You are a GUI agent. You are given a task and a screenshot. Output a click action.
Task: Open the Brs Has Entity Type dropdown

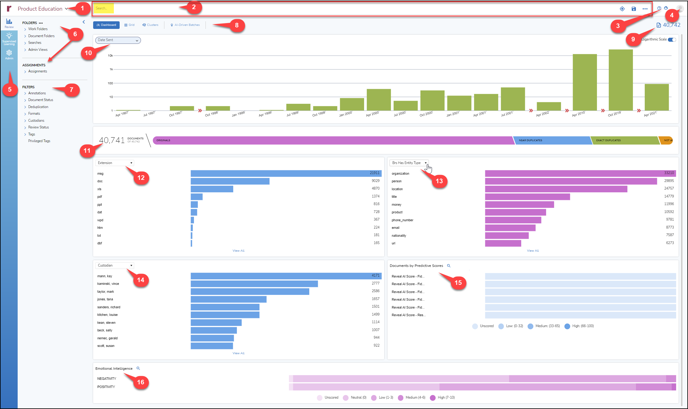409,163
